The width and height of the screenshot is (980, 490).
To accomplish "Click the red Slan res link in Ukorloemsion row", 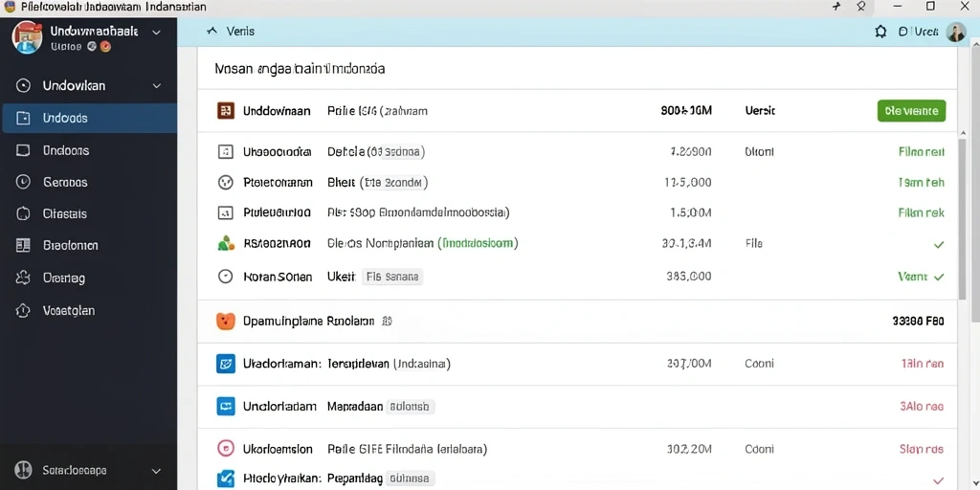I will 922,449.
